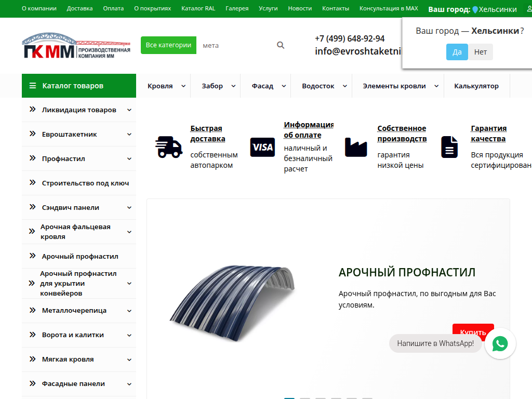Open Услуги in top menu

[268, 8]
